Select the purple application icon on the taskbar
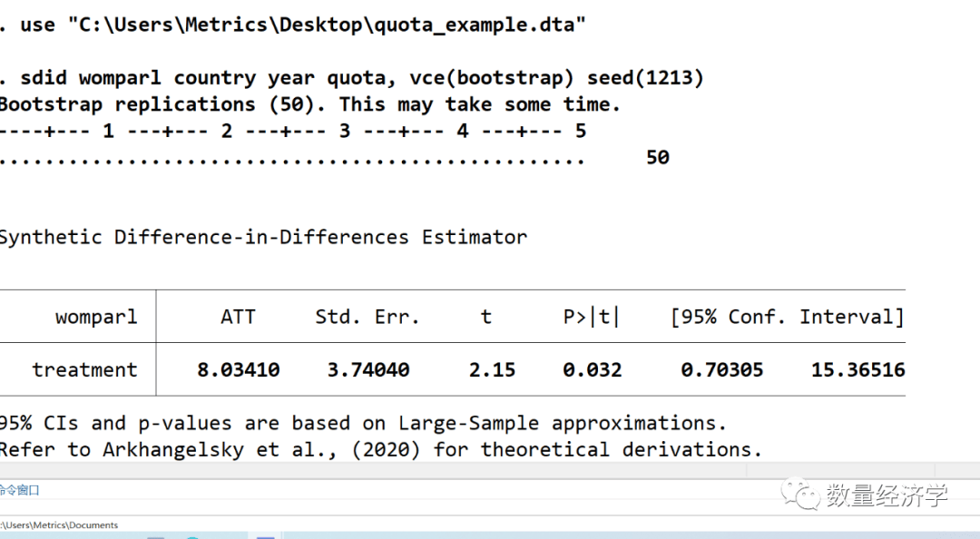Viewport: 980px width, 539px height. pos(265,535)
